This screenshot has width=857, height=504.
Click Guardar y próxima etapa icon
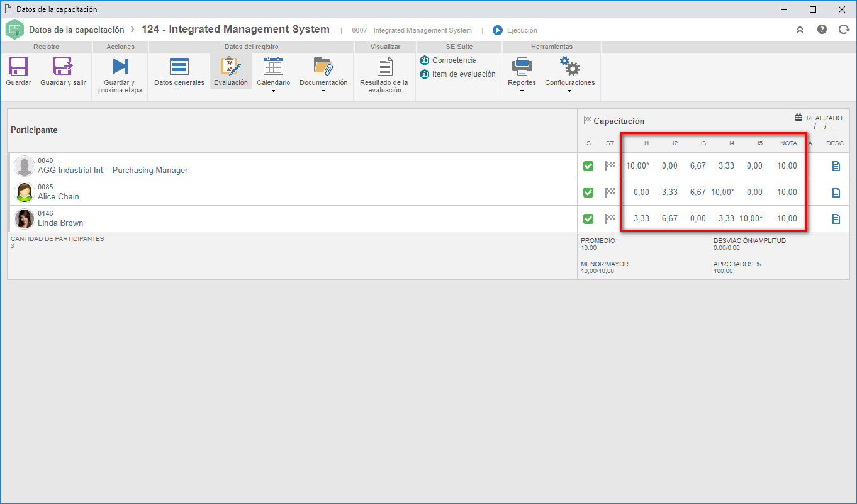click(120, 66)
